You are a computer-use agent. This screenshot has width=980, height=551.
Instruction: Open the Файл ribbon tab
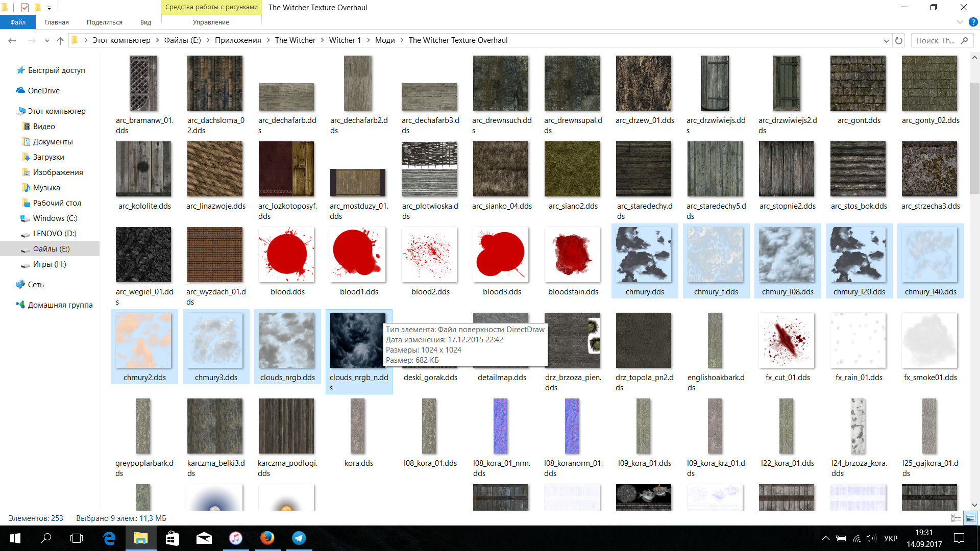tap(18, 22)
